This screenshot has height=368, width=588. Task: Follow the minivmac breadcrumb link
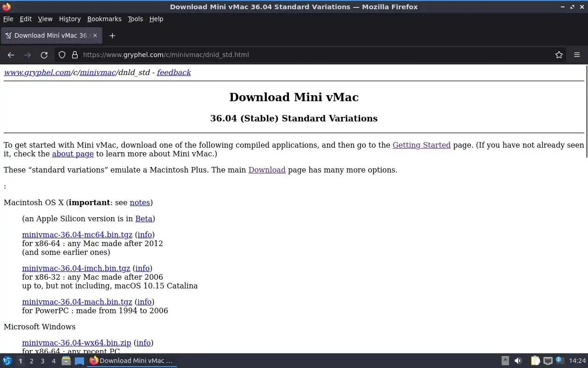[x=98, y=73]
